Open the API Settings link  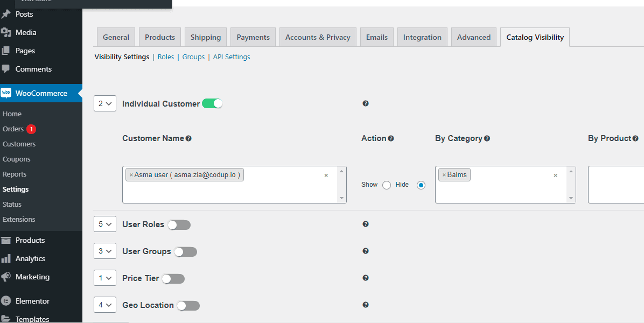[x=231, y=56]
